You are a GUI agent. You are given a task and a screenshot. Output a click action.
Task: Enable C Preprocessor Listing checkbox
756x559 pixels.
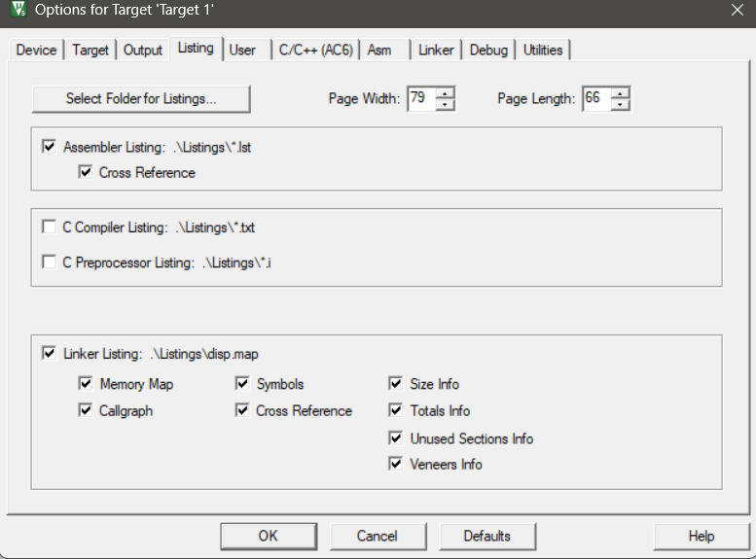50,262
